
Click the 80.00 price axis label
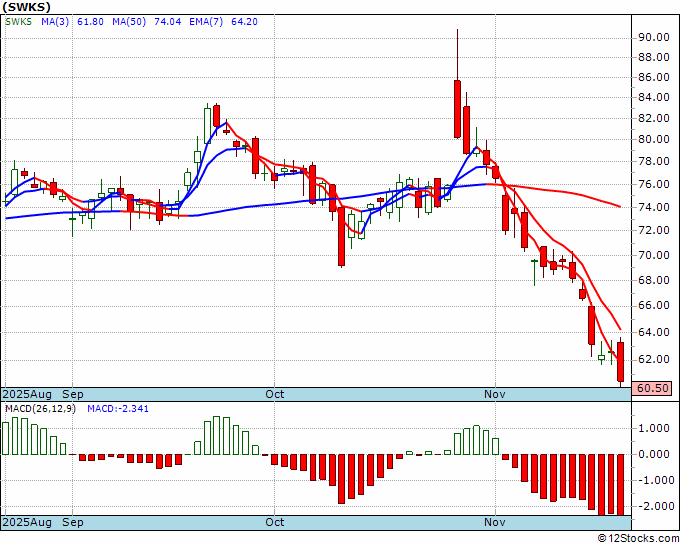coord(654,140)
